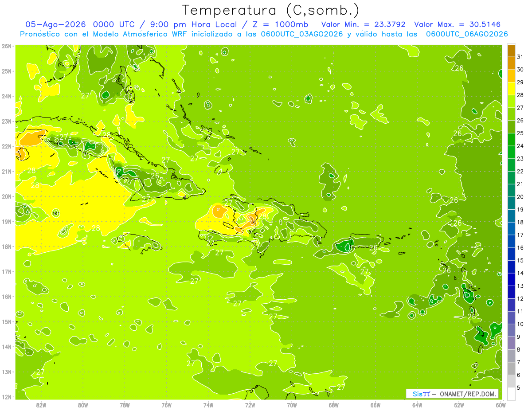Screen dimensions: 532x411
Task: Click the colorbar scale label 31
Action: [520, 57]
